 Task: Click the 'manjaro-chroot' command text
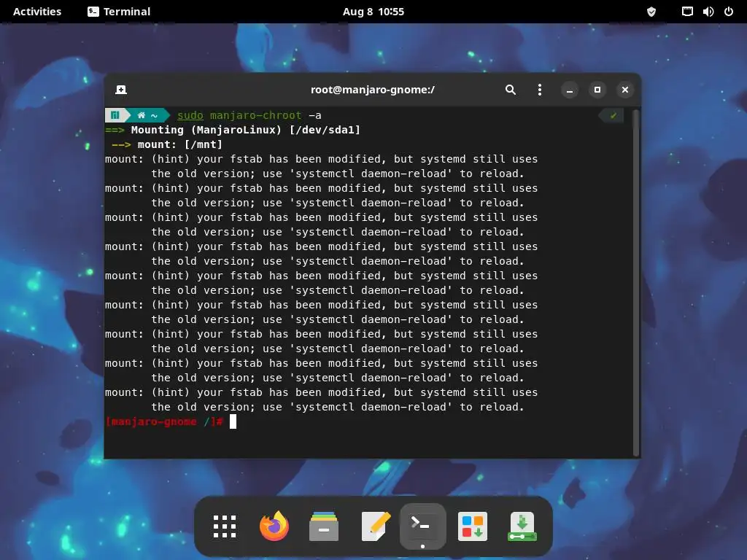(x=256, y=115)
